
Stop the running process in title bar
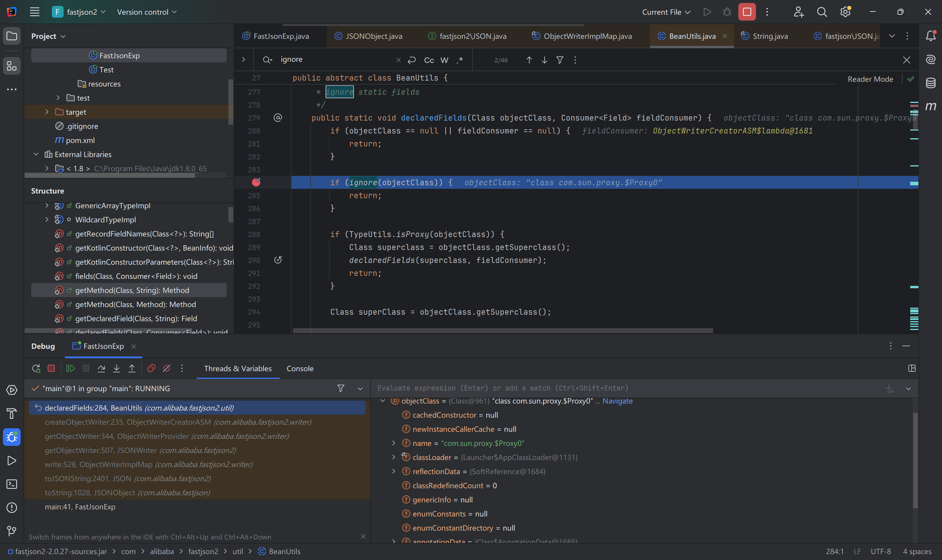pyautogui.click(x=747, y=12)
